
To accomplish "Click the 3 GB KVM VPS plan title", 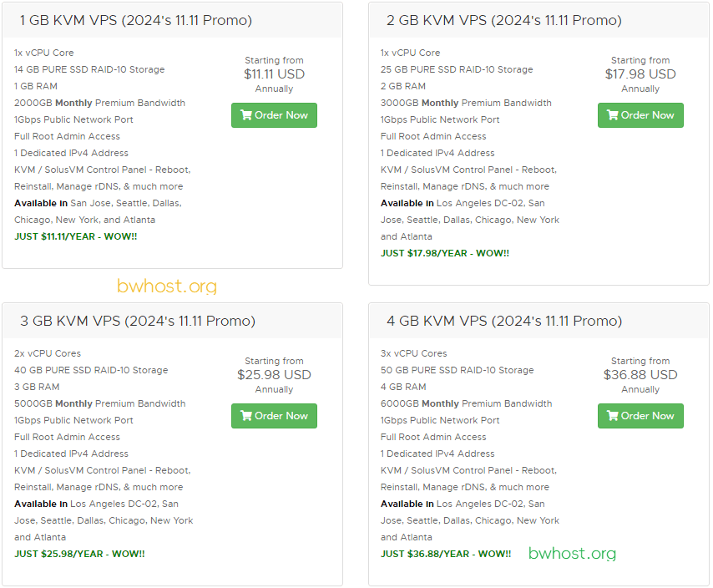I will [x=137, y=321].
